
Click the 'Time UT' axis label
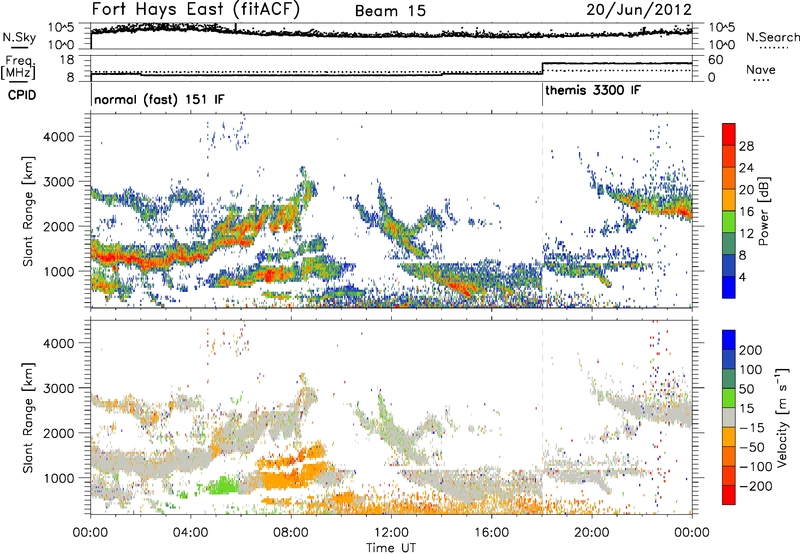(x=391, y=547)
